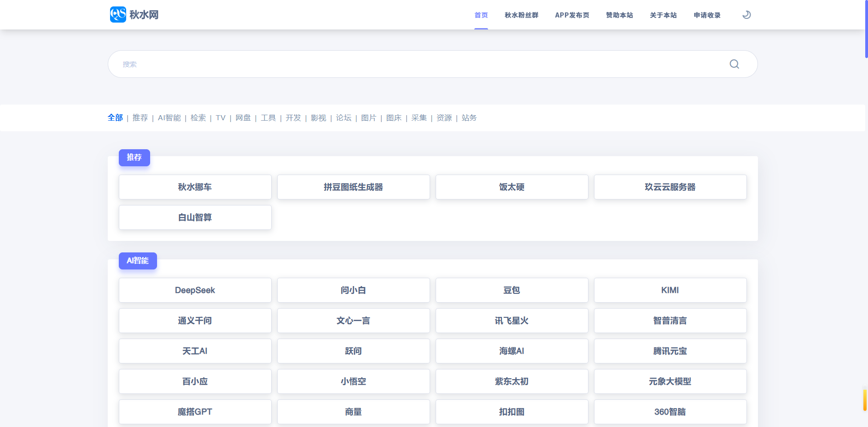Open the 拼豆图纸生成器 link card
The width and height of the screenshot is (868, 427).
click(354, 187)
